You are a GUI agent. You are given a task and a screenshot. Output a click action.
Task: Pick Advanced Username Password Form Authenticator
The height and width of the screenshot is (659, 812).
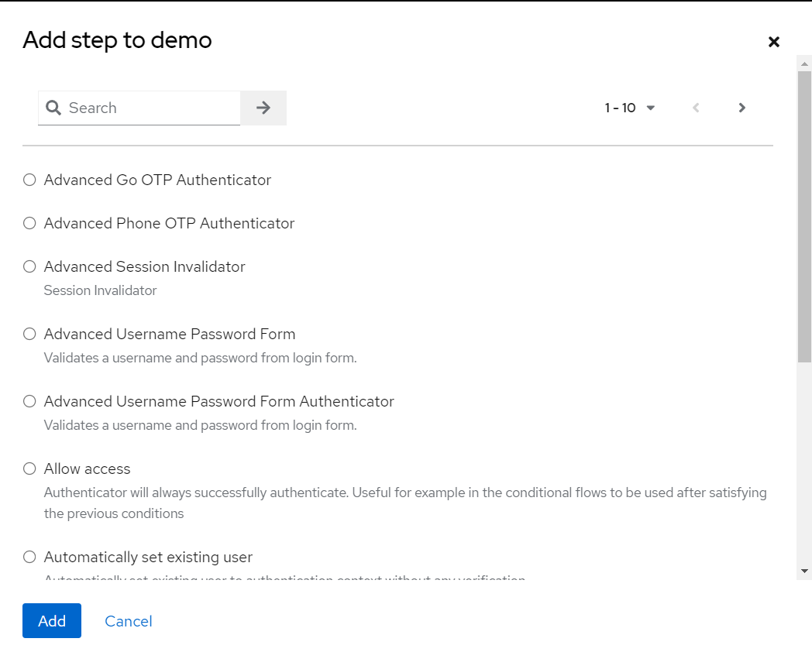(x=29, y=401)
